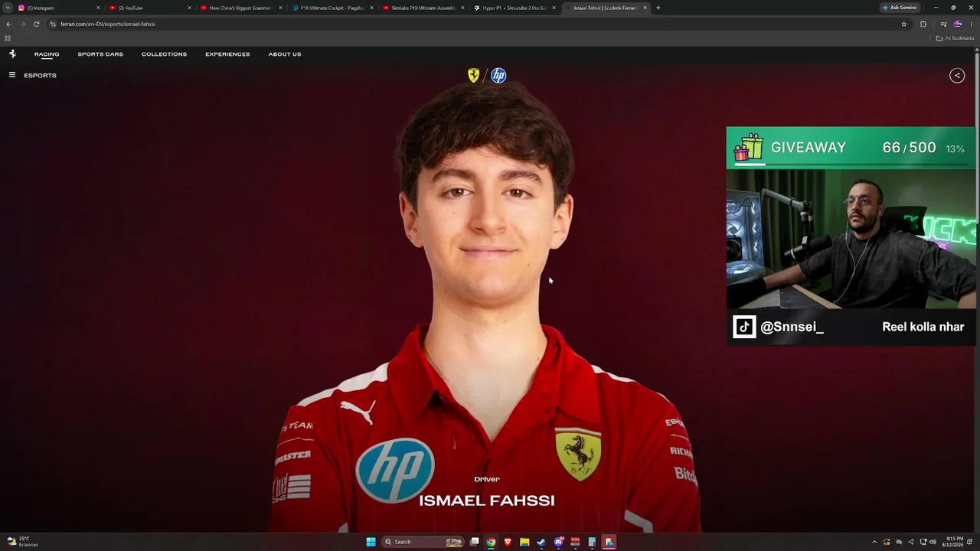This screenshot has height=551, width=980.
Task: Click the HP logo beside the Ferrari shield
Action: click(498, 75)
